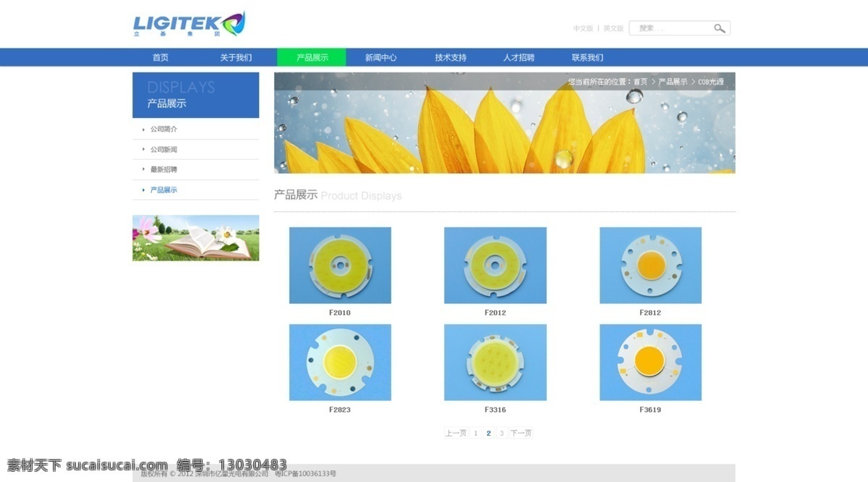Viewport: 868px width, 482px height.
Task: Open the 最新招聘 sidebar item
Action: (x=163, y=169)
